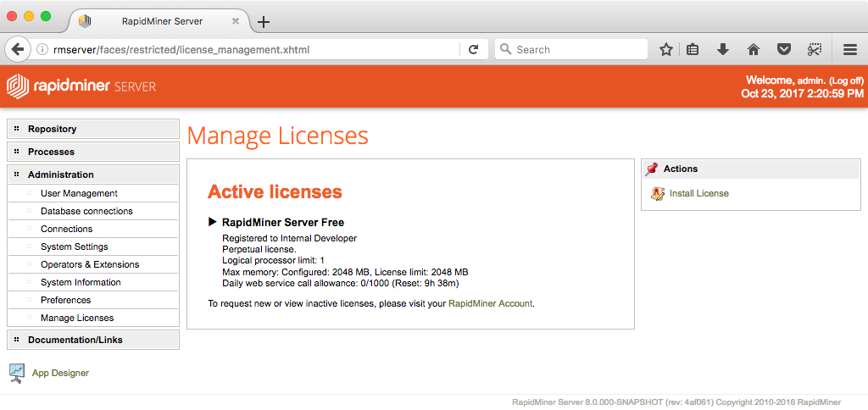Collapse the Administration sidebar section

pos(60,175)
